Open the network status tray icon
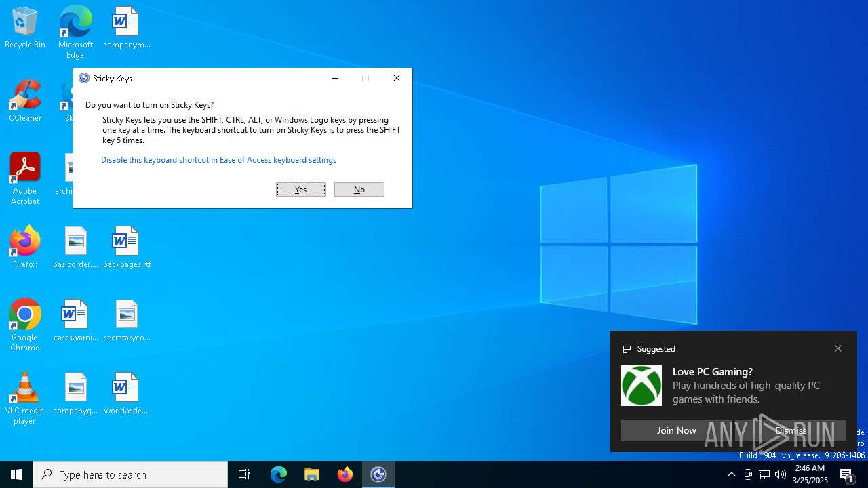Viewport: 868px width, 488px height. coord(764,474)
